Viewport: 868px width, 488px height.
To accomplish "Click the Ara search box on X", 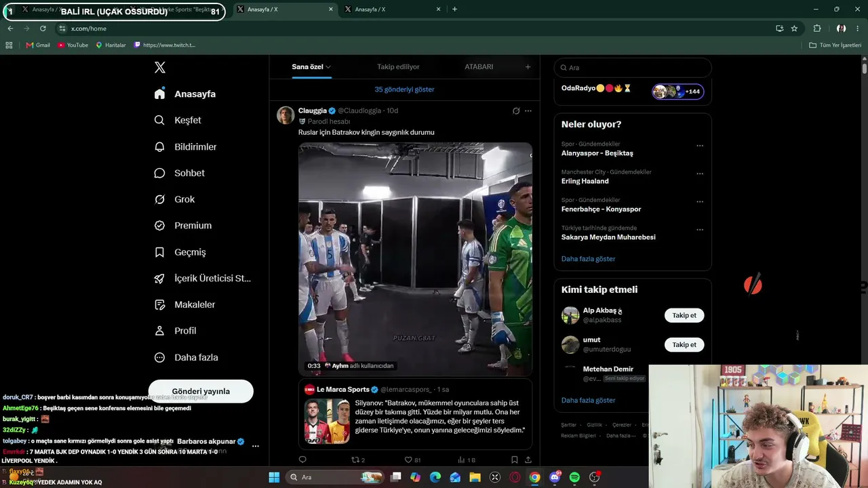I will 633,68.
